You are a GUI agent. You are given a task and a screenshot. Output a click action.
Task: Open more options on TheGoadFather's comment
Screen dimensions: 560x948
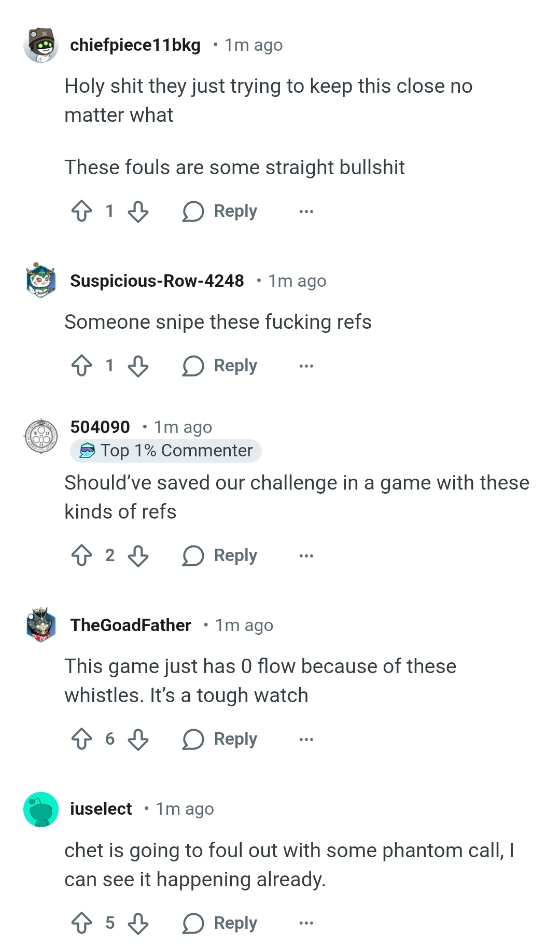pyautogui.click(x=306, y=739)
